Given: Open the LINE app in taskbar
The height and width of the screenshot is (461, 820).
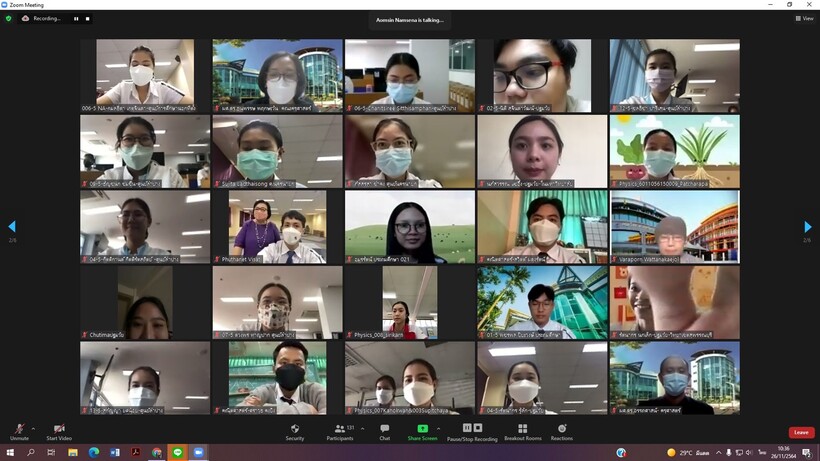Looking at the screenshot, I should [177, 453].
